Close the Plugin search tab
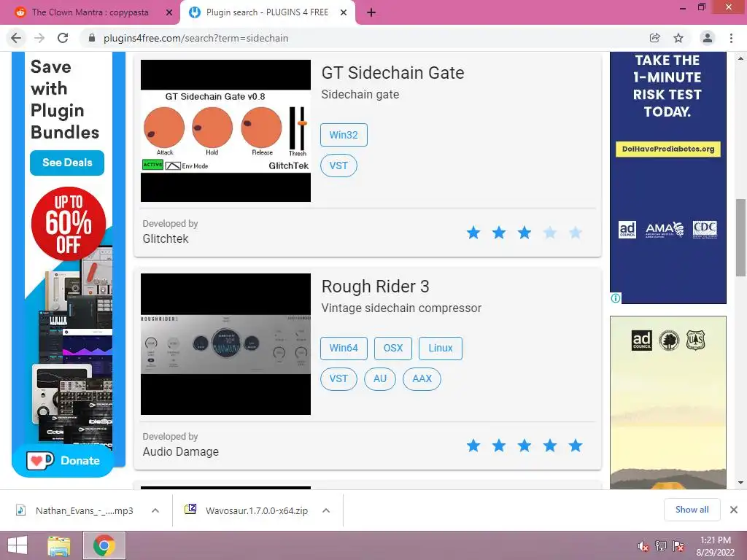The height and width of the screenshot is (560, 747). [344, 12]
